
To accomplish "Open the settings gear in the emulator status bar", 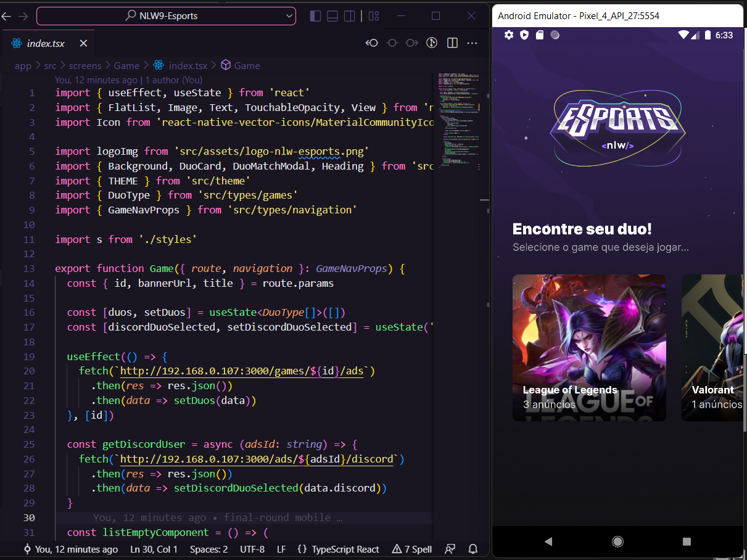I will pos(509,35).
